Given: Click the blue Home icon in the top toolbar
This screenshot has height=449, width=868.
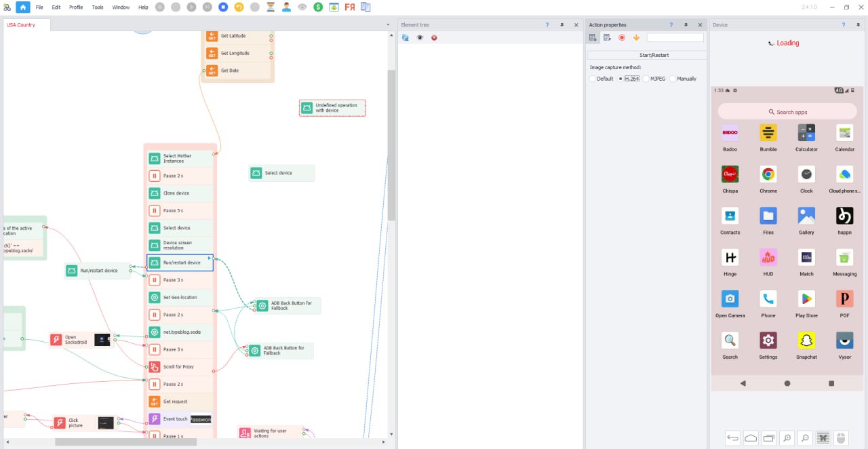Looking at the screenshot, I should coord(23,7).
